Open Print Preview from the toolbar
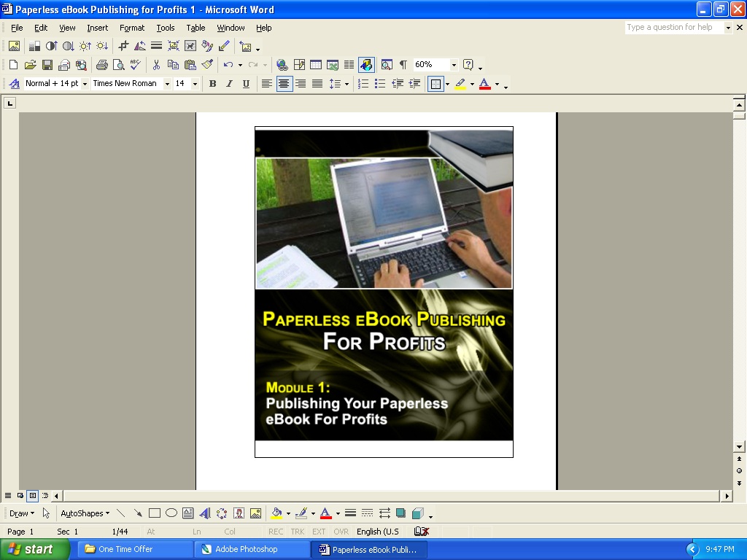 (x=118, y=65)
